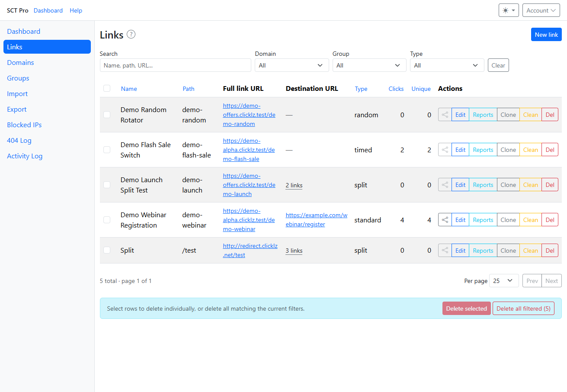Open Reports for Demo Random Rotator
The height and width of the screenshot is (392, 567).
click(483, 115)
